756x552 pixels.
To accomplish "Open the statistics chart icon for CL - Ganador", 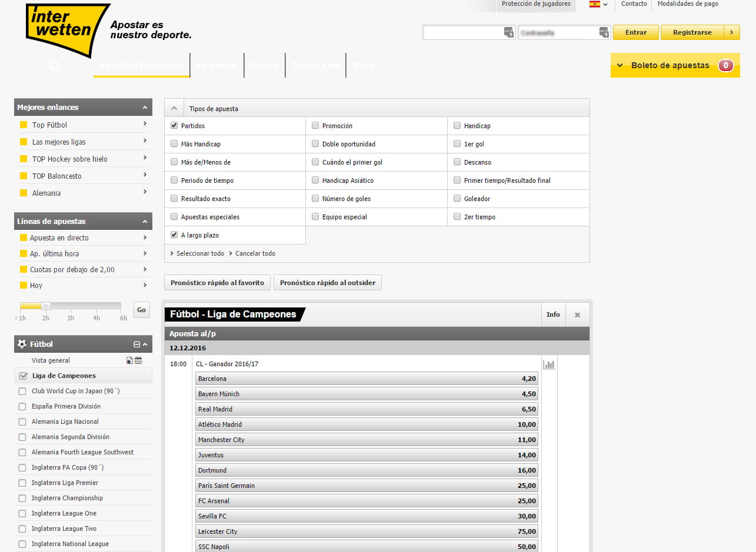I will (x=549, y=364).
